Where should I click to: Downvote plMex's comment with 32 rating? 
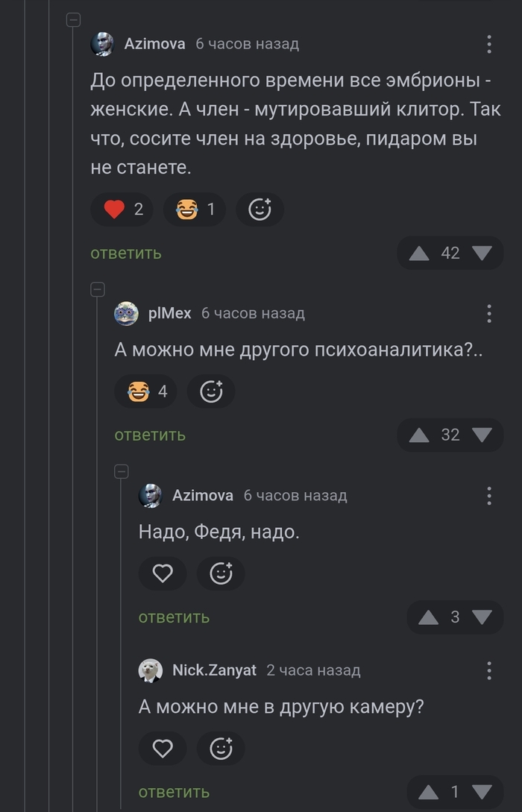coord(482,435)
